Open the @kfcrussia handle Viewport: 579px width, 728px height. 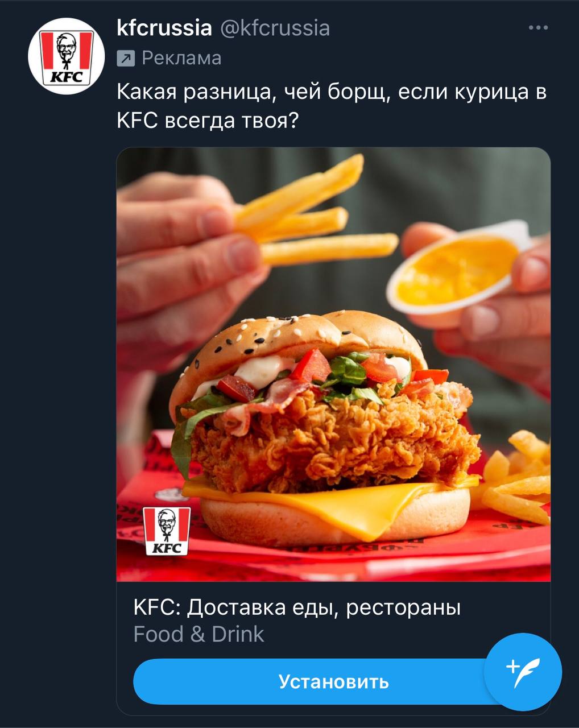click(275, 27)
